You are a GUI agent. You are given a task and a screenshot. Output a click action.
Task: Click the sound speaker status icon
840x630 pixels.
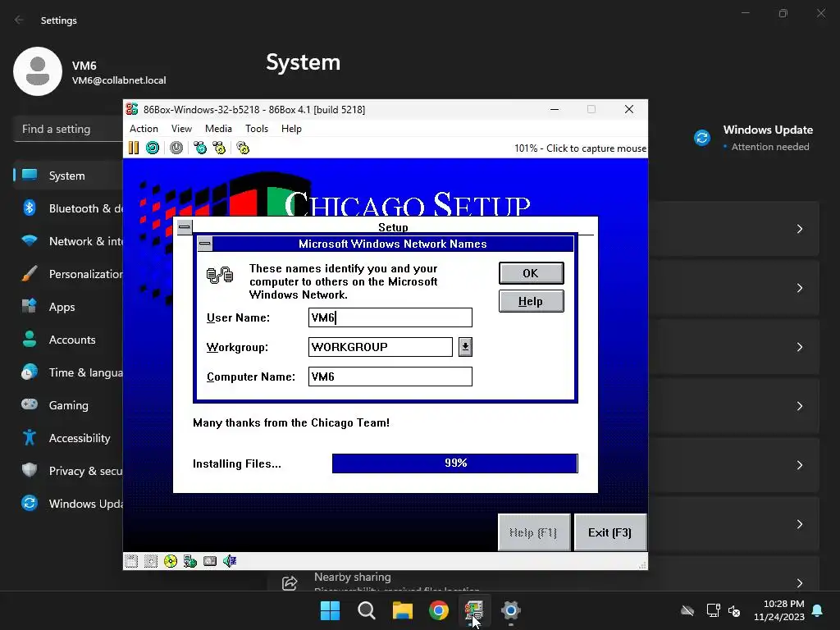coord(230,561)
